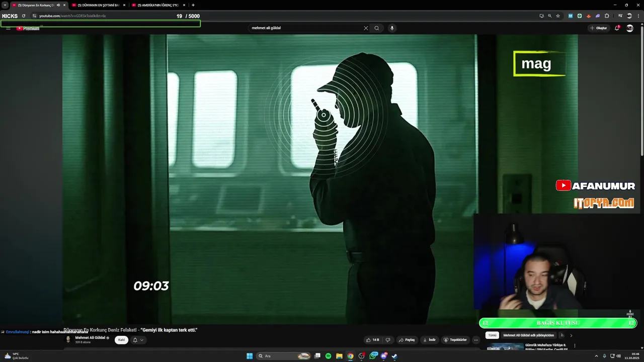The image size is (644, 362).
Task: Open the taskbar clock showing 05:46
Action: (632, 356)
